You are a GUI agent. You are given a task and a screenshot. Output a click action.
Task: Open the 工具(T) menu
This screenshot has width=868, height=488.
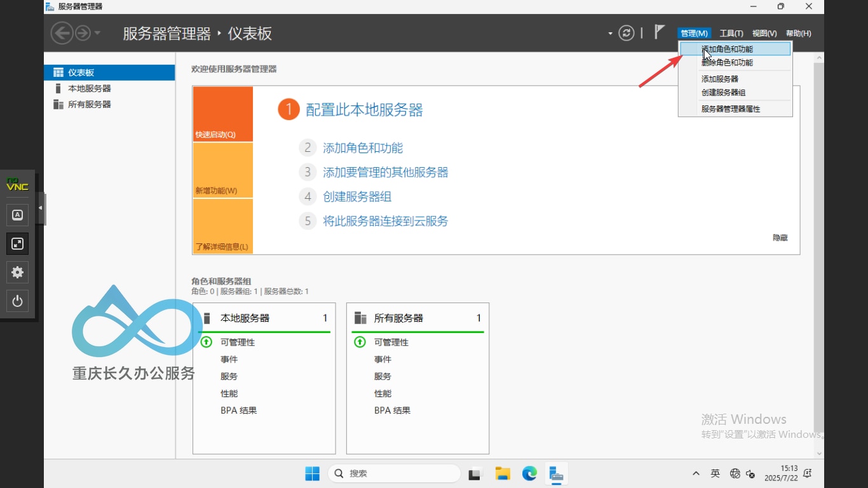[731, 33]
